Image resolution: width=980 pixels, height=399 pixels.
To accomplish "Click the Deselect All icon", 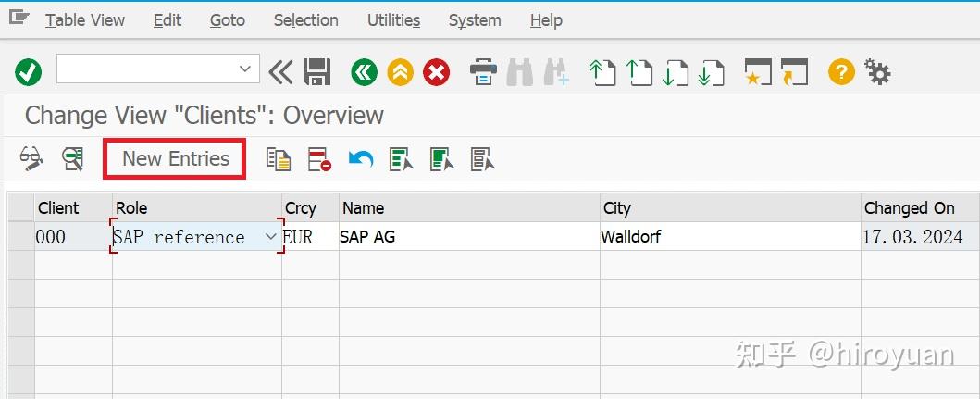I will [483, 159].
